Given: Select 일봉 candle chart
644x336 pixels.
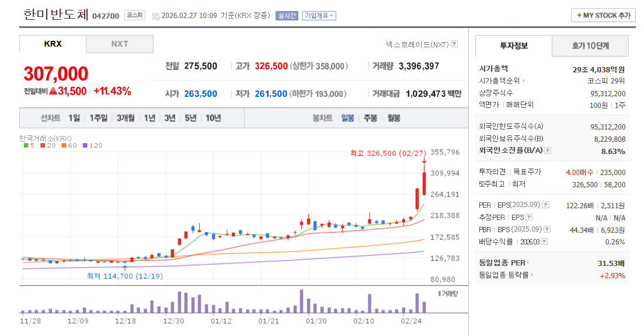Looking at the screenshot, I should point(347,118).
